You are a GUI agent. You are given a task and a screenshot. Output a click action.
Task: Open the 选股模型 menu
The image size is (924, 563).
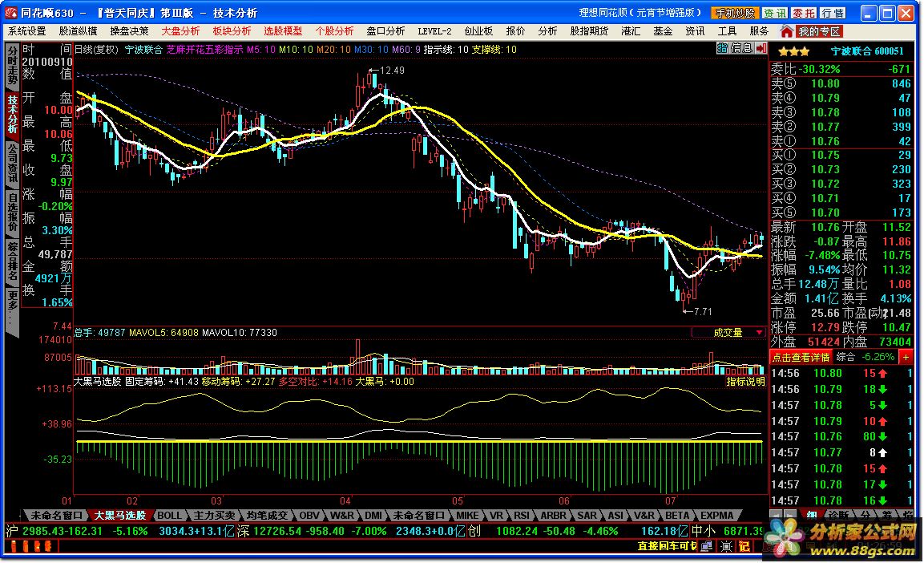283,30
